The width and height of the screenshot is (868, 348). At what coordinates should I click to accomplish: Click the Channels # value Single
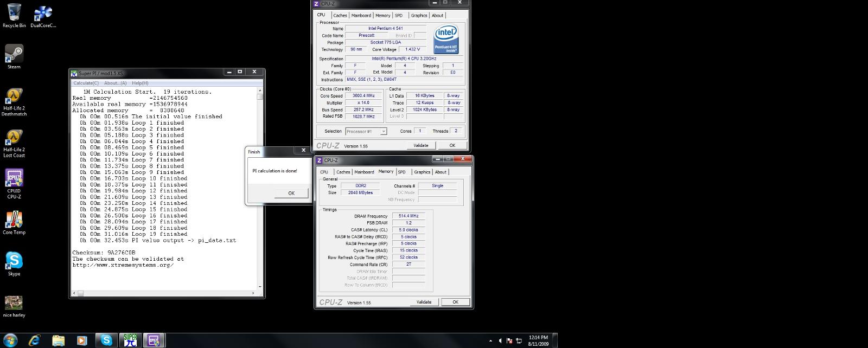pyautogui.click(x=437, y=185)
